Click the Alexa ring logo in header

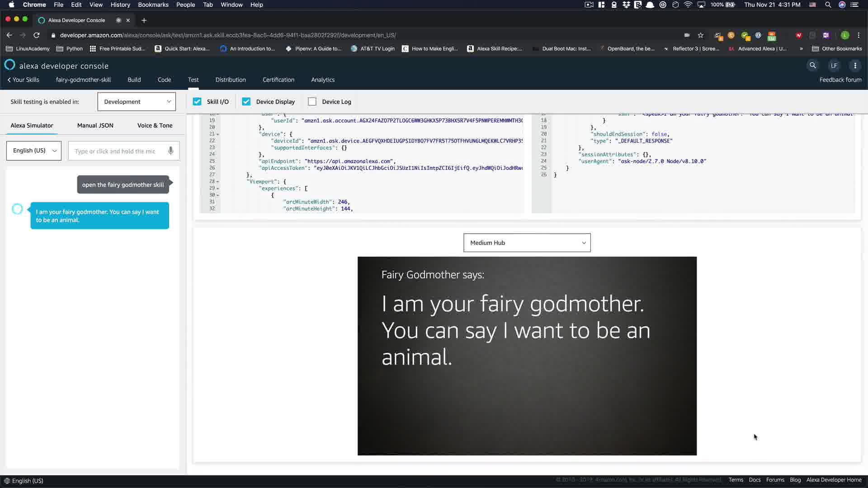click(x=9, y=65)
